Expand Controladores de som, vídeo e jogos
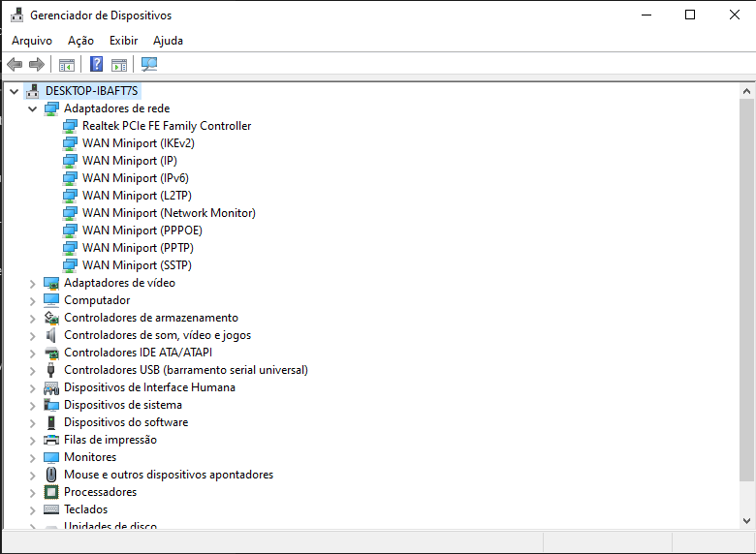This screenshot has height=554, width=756. pyautogui.click(x=32, y=335)
